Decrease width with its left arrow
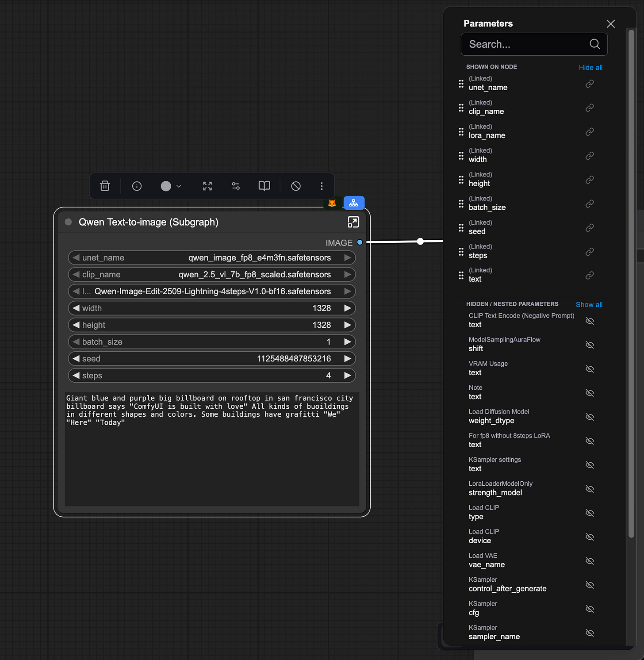 point(76,308)
